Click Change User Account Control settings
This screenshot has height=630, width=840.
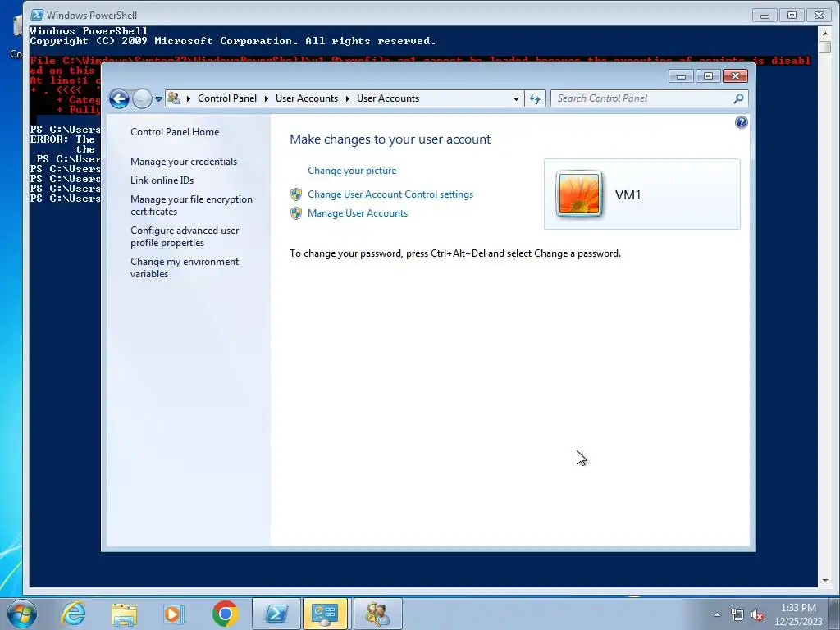[x=390, y=194]
